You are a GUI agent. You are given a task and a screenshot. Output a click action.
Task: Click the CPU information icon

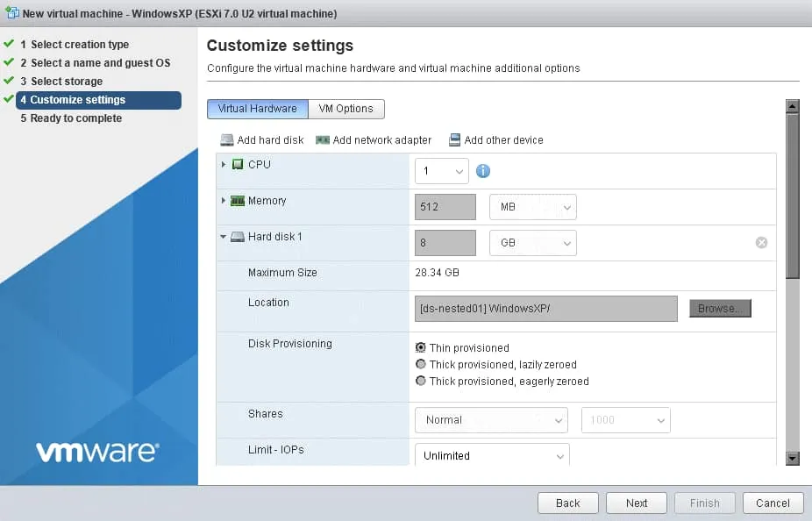(482, 171)
